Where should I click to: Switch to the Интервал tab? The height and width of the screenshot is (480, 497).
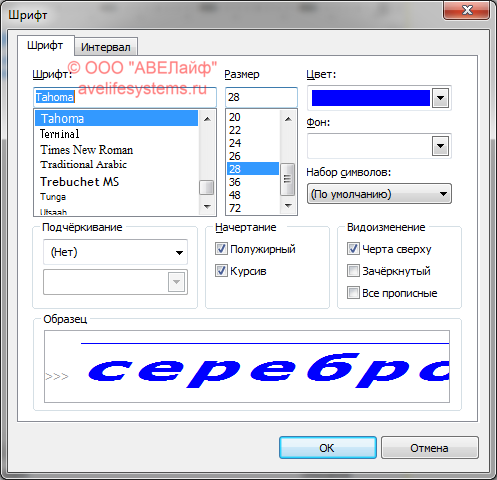[106, 47]
